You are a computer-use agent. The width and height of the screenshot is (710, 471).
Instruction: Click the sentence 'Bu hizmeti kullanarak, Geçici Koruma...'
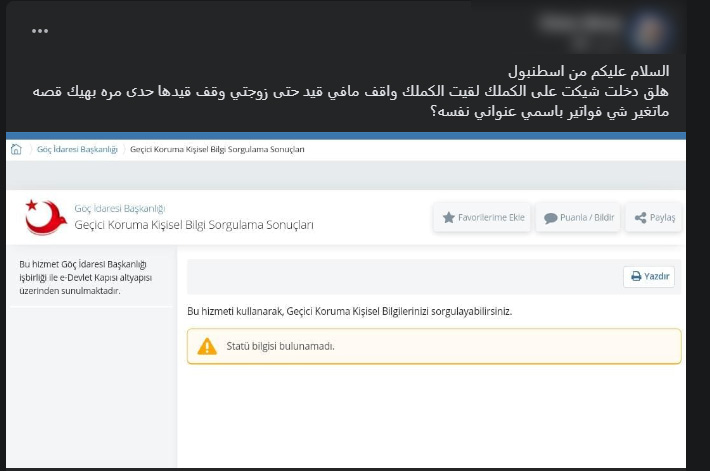[349, 312]
